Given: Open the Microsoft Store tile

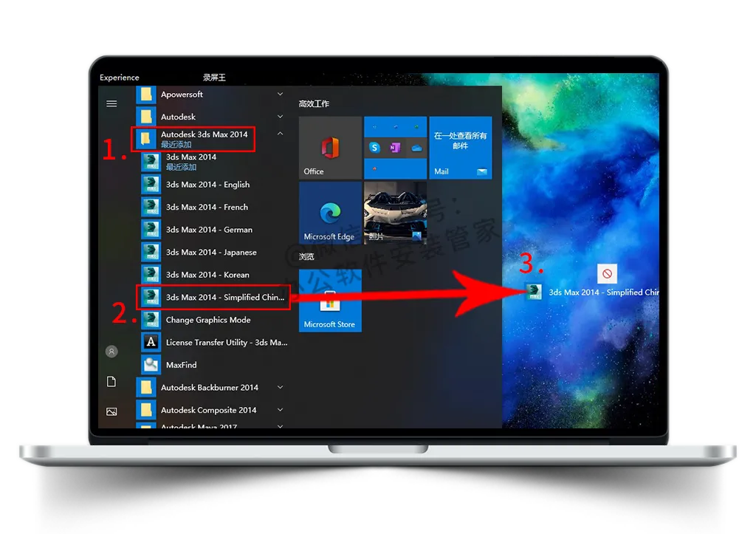Looking at the screenshot, I should (330, 300).
